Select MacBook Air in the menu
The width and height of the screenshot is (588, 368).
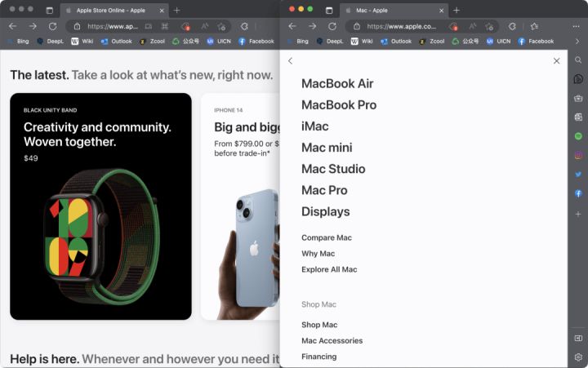337,83
